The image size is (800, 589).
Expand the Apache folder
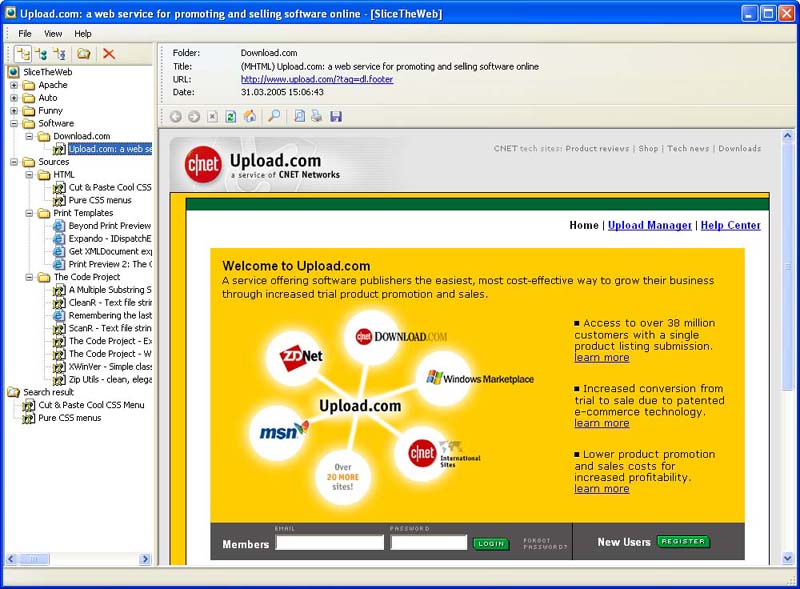pos(14,85)
